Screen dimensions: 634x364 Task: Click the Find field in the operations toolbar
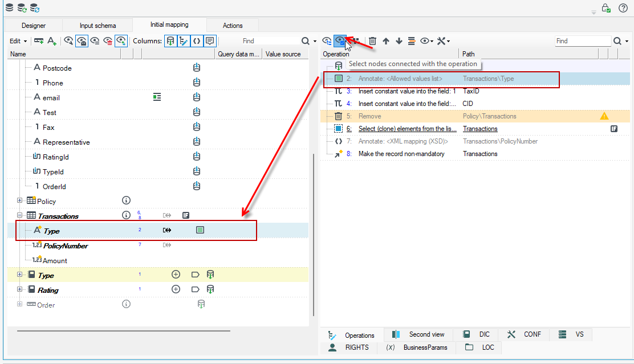pos(583,41)
